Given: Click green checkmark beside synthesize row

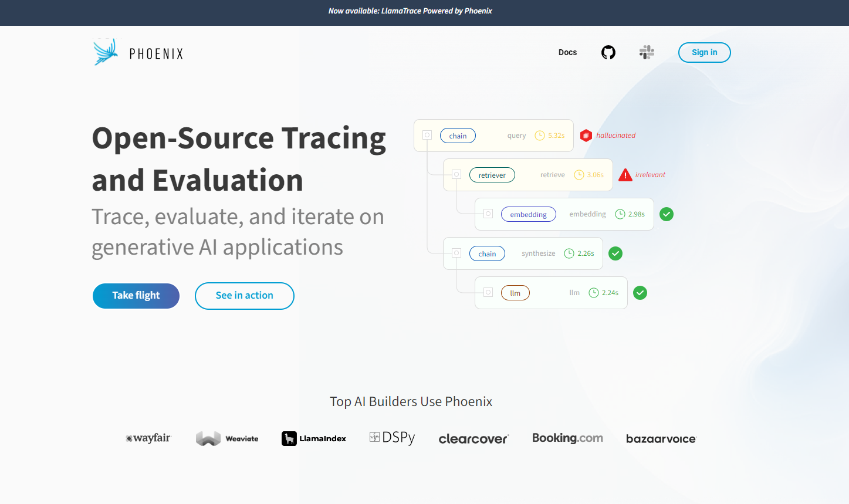Looking at the screenshot, I should 615,253.
